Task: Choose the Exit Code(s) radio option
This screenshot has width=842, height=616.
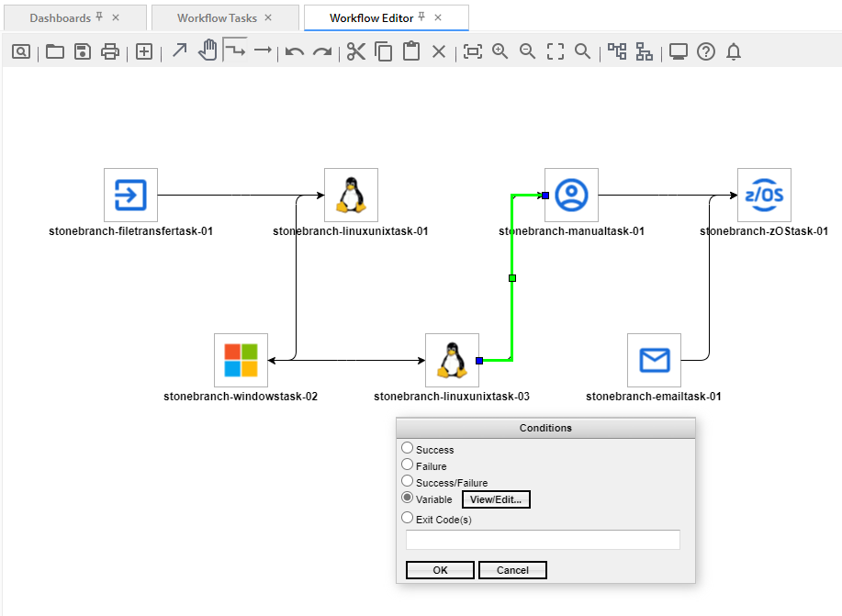Action: [x=408, y=518]
